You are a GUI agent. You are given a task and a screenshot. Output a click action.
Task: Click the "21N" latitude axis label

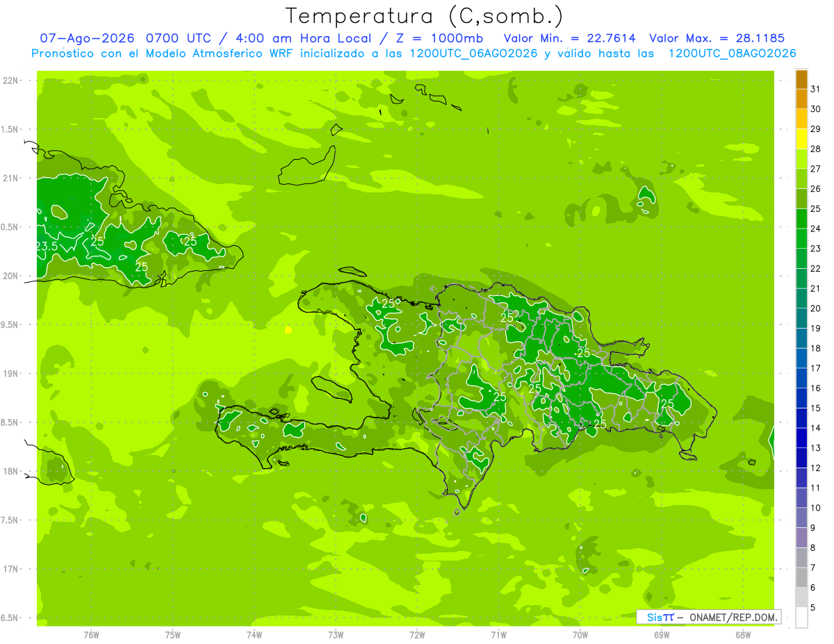coord(11,178)
